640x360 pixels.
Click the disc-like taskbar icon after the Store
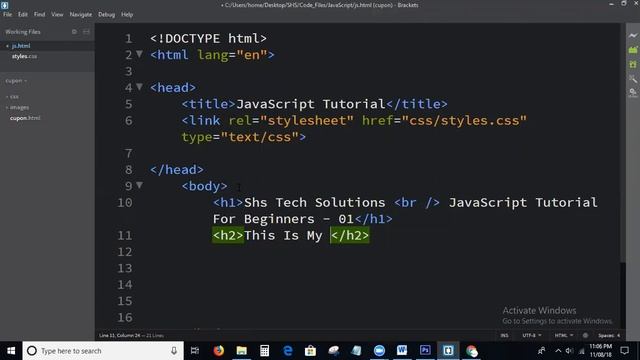click(333, 351)
